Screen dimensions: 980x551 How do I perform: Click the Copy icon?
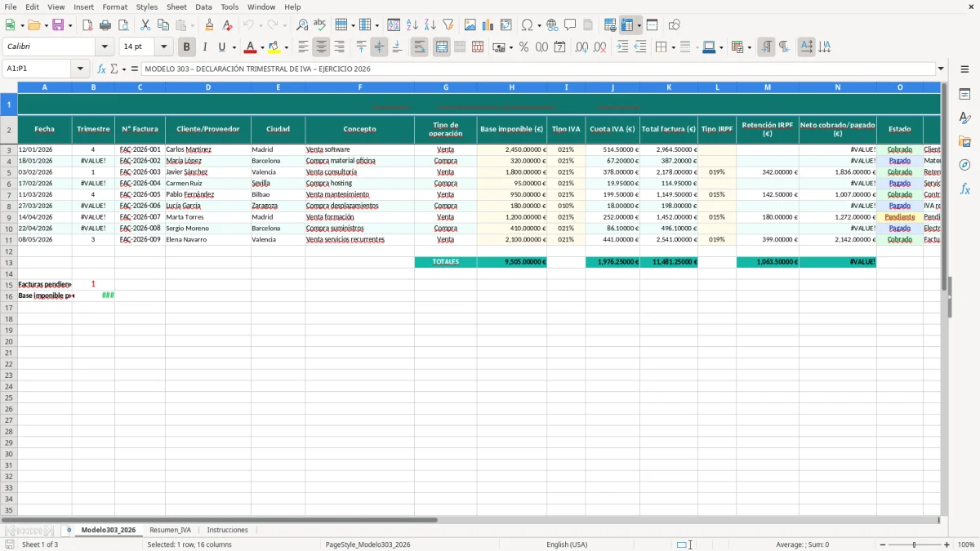[x=163, y=25]
